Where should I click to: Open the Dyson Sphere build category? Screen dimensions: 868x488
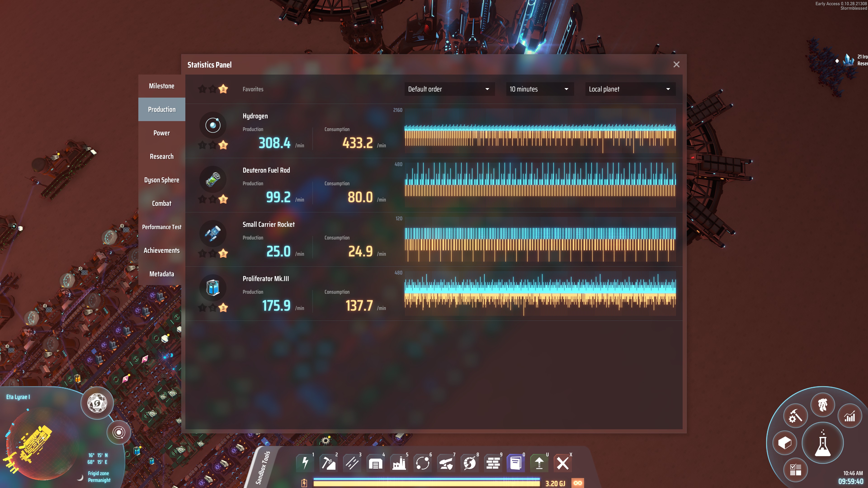coord(469,463)
